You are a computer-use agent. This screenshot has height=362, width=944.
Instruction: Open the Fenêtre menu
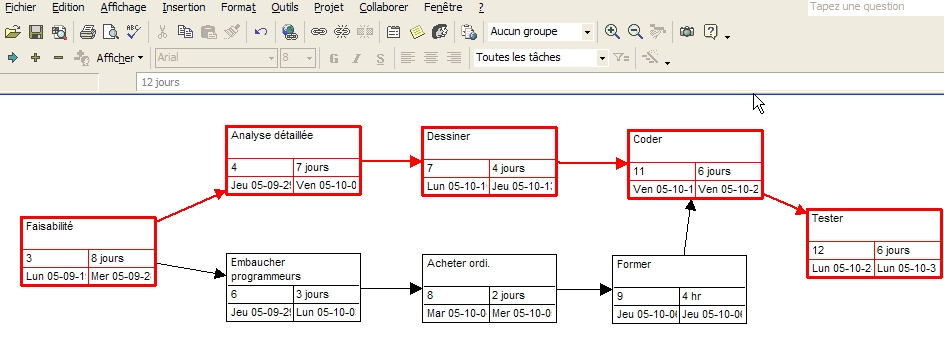tap(443, 8)
